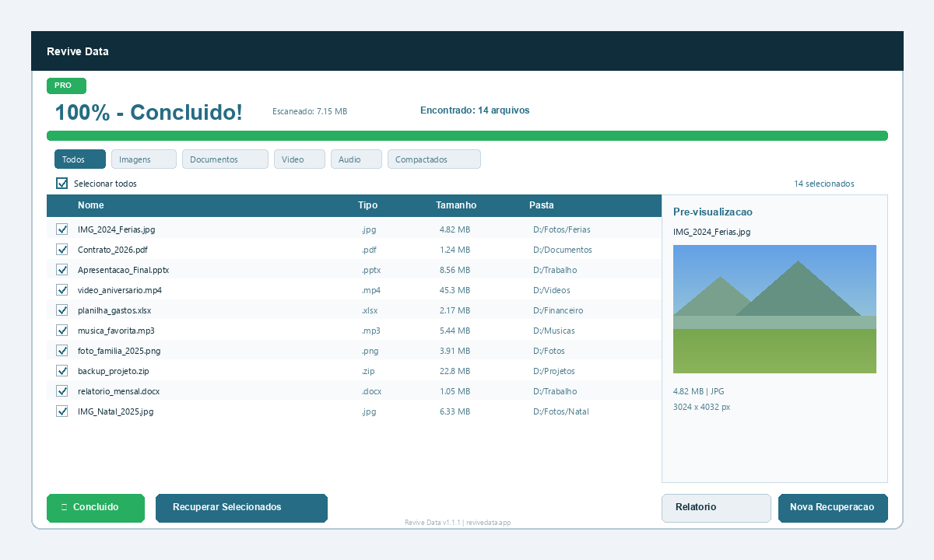
Task: Uncheck Contrato_2026.pdf
Action: pyautogui.click(x=61, y=250)
